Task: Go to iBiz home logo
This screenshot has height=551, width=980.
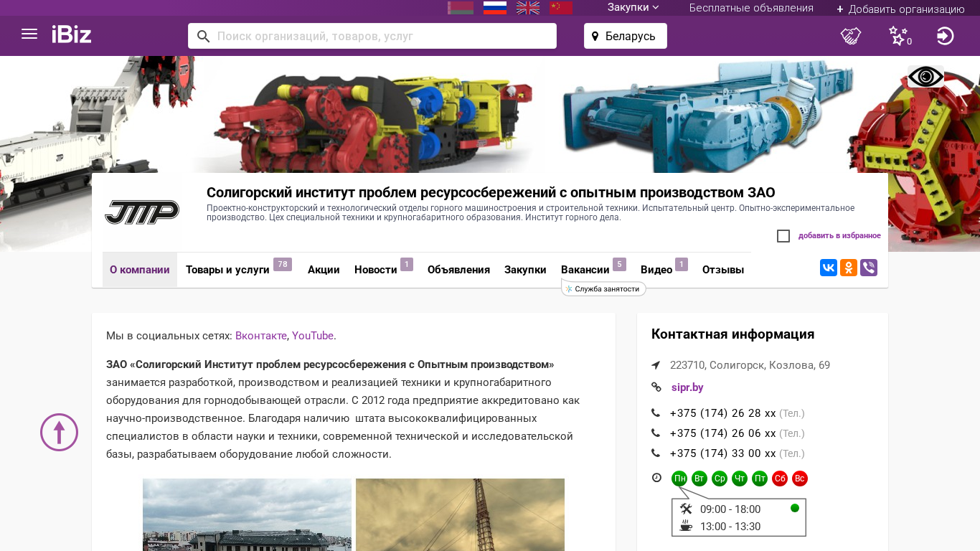Action: click(72, 34)
